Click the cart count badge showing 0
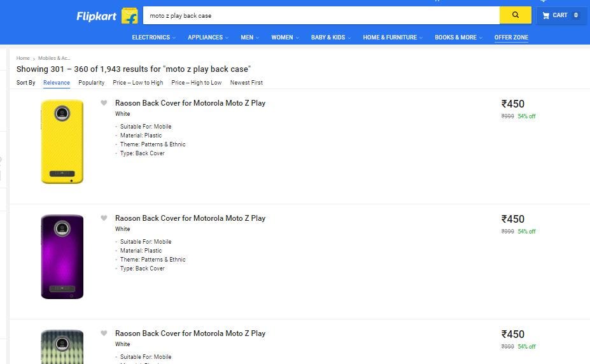Screen dimensions: 590x364 (575, 15)
